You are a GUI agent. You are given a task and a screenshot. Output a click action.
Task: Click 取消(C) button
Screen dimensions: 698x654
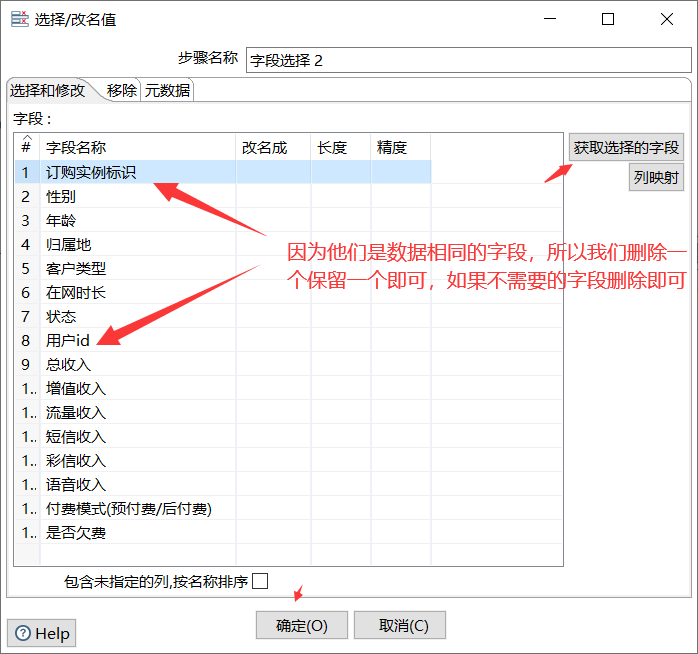[x=400, y=625]
